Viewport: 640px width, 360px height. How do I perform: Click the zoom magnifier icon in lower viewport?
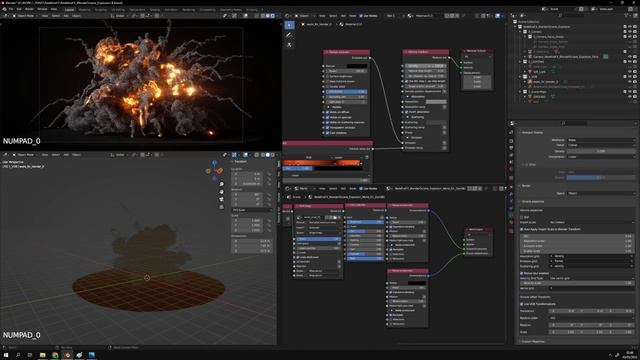pos(221,184)
